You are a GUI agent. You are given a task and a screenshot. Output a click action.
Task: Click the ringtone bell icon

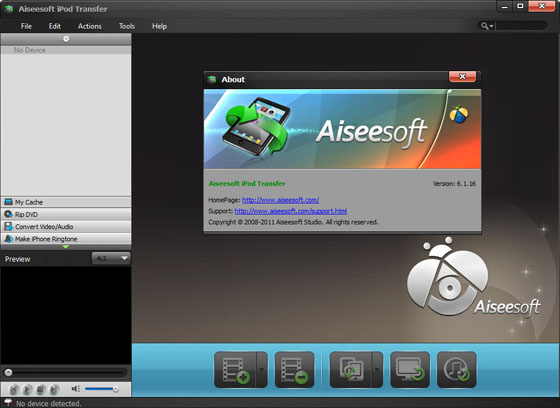click(x=9, y=239)
